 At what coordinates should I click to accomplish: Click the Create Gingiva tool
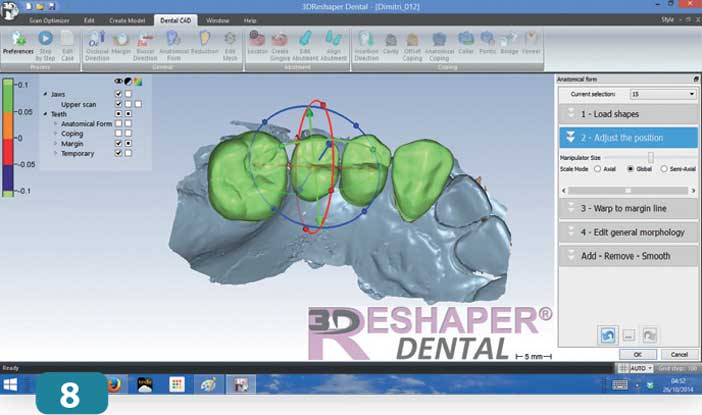point(280,46)
